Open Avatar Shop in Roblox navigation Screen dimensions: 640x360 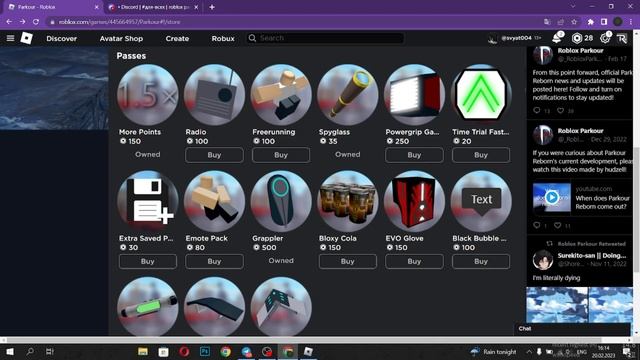[121, 38]
